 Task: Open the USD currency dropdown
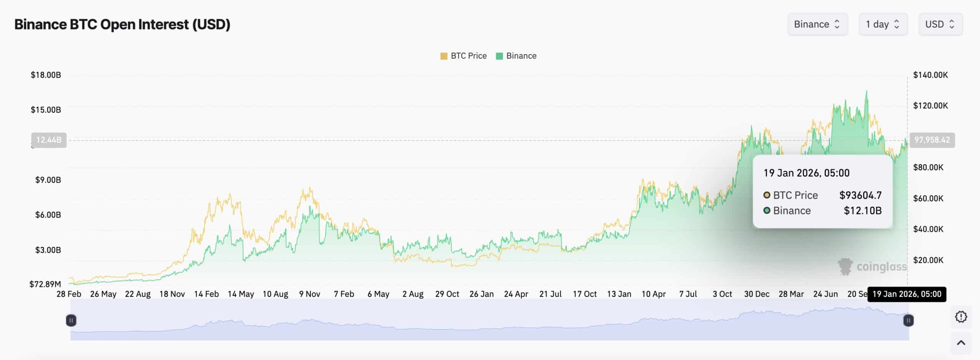coord(940,24)
